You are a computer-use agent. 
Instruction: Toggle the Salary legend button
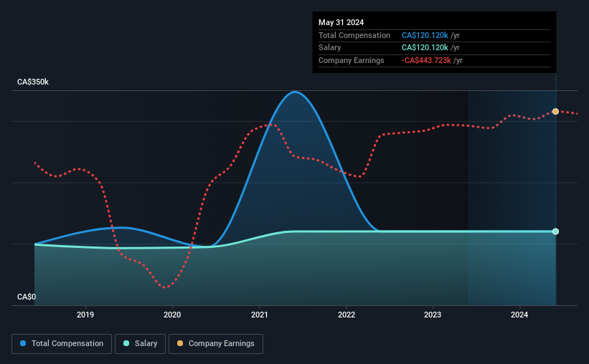tap(140, 344)
